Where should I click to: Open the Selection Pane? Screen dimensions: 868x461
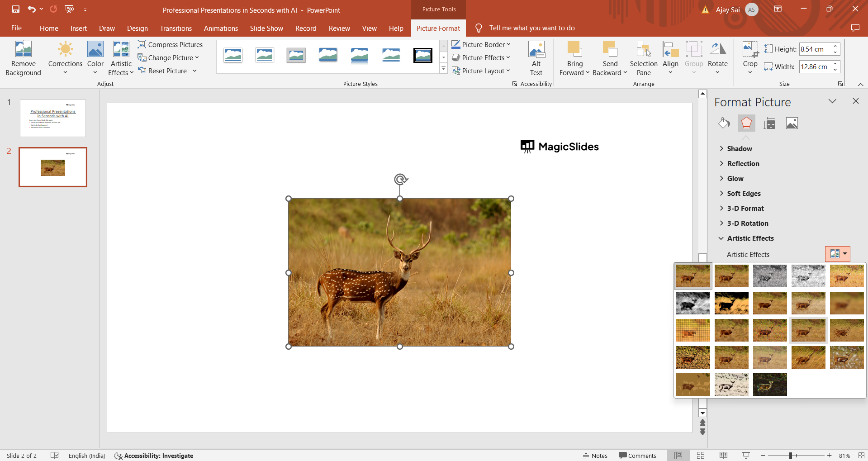[643, 59]
